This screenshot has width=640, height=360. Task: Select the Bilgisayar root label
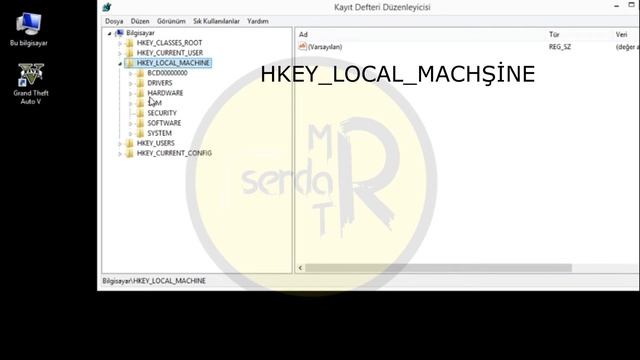tap(140, 33)
